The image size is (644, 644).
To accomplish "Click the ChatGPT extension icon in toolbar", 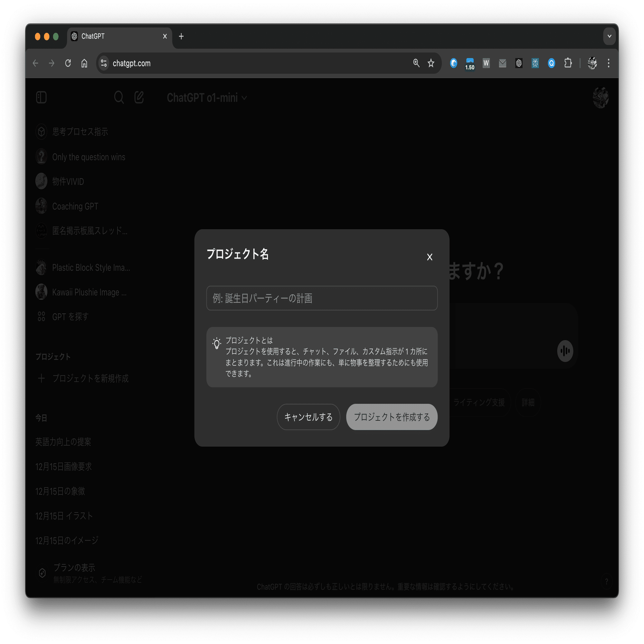I will 519,63.
